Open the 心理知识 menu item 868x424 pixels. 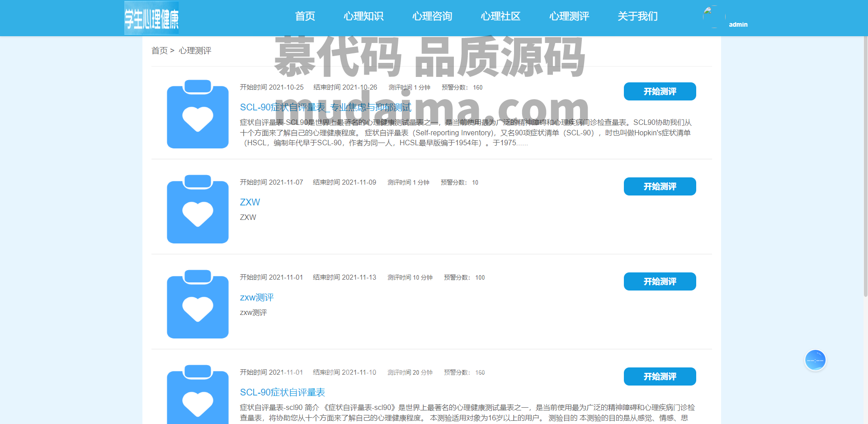tap(363, 16)
